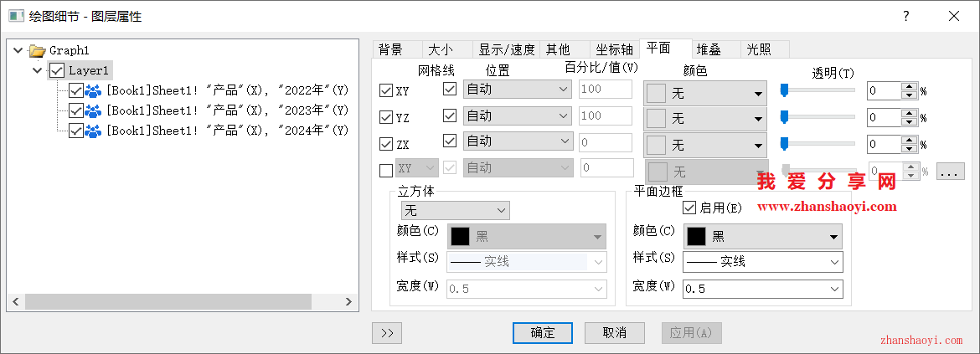Click the 2023年 plot data icon
Image resolution: width=980 pixels, height=354 pixels.
(93, 110)
